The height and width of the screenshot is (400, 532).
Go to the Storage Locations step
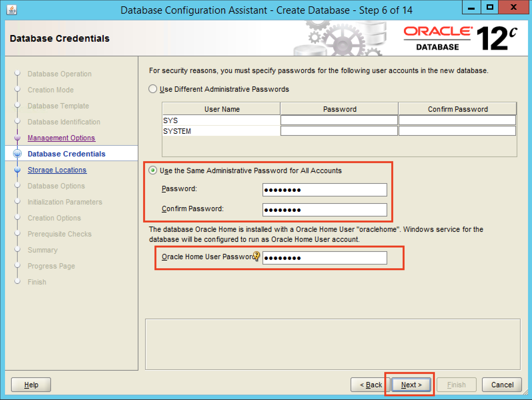coord(57,170)
